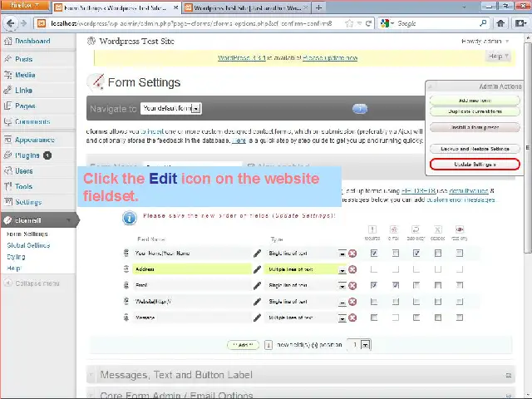Click the green Add field button
Viewport: 532px width, 399px height.
(x=244, y=345)
